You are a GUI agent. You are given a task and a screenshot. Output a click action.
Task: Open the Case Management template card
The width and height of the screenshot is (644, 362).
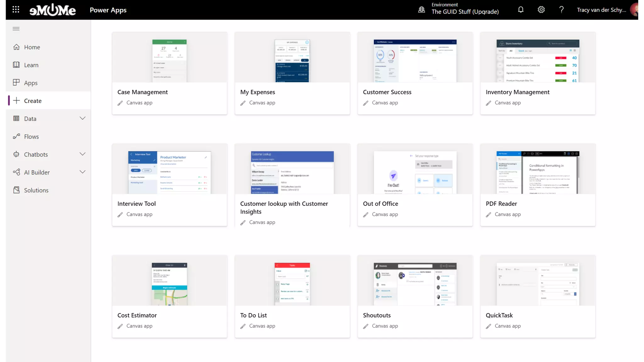pyautogui.click(x=169, y=73)
